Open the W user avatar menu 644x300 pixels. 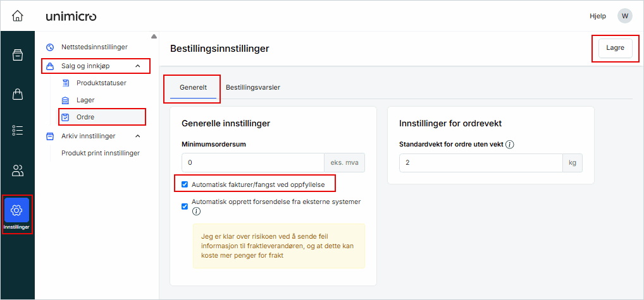[624, 16]
